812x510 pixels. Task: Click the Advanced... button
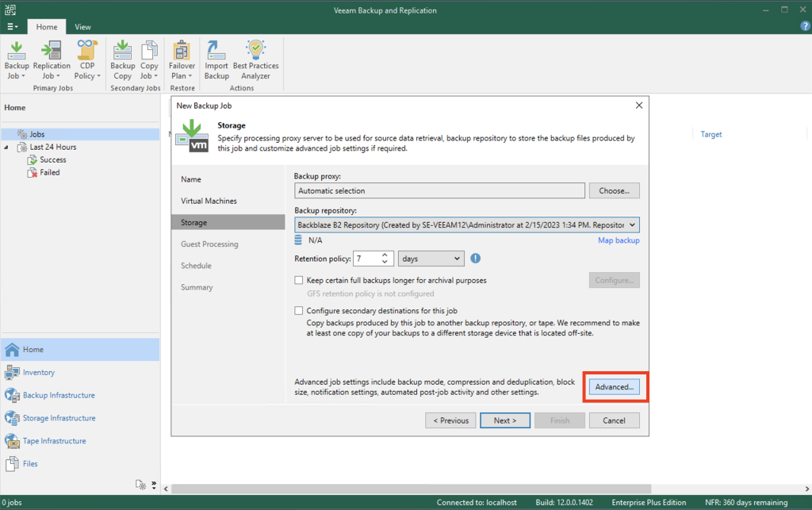point(615,387)
